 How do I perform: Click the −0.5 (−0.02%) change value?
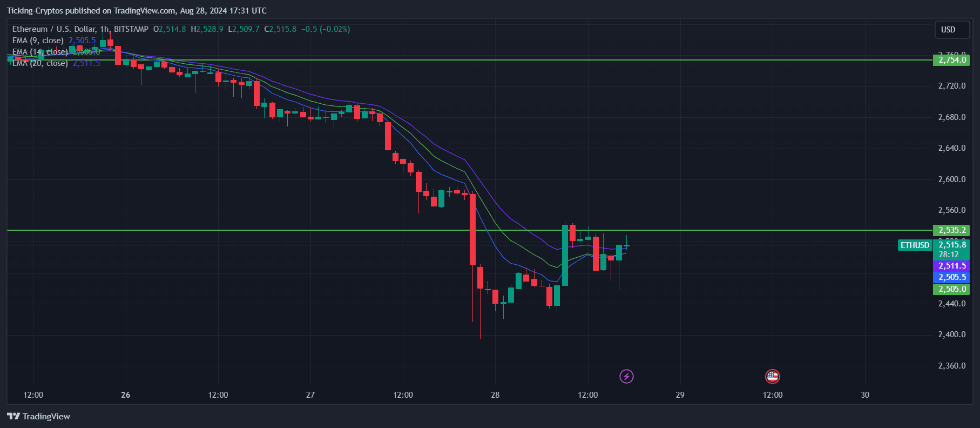click(x=326, y=29)
